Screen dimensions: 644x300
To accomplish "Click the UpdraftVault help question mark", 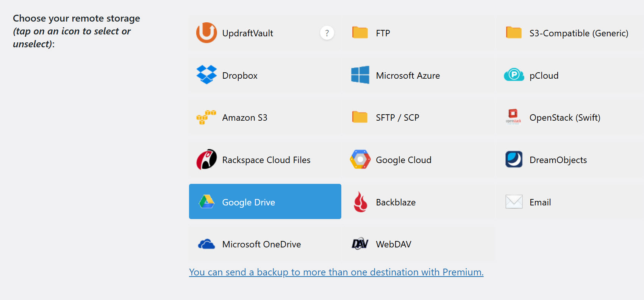I will coord(327,33).
